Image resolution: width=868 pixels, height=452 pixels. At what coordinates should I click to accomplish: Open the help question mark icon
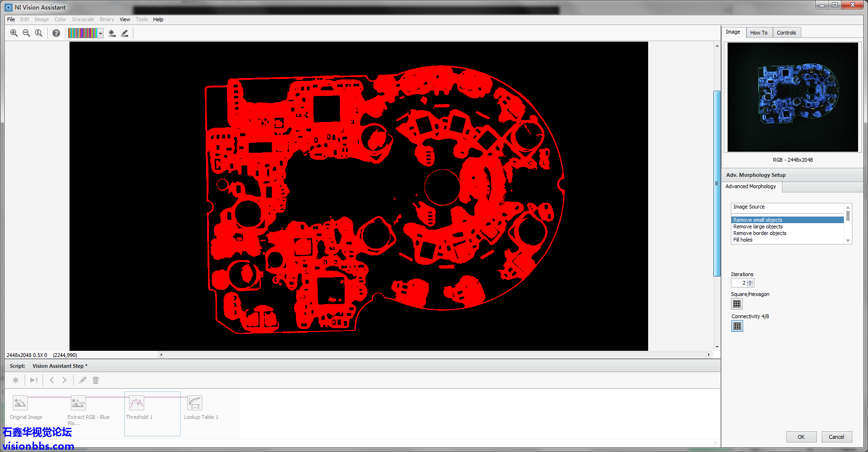click(x=56, y=33)
